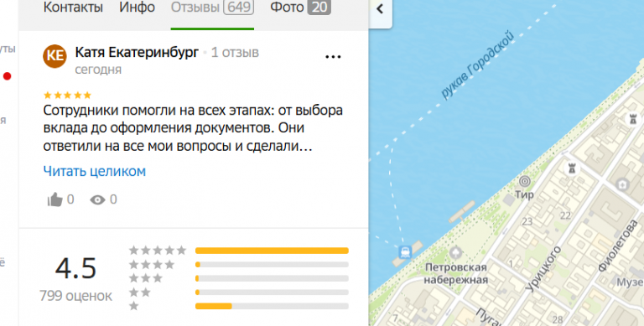Filter reviews by one-star bar
Viewport: 644px width, 326px height.
click(272, 306)
